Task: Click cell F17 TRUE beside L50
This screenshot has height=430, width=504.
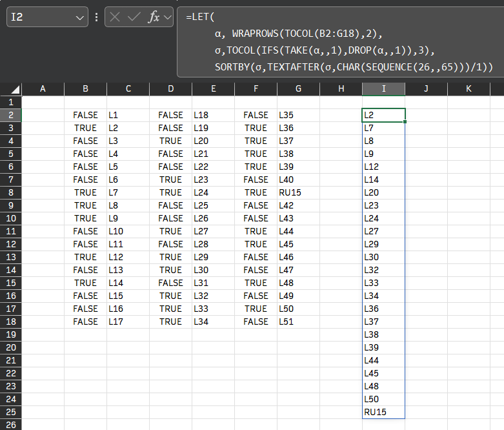Action: (x=256, y=309)
